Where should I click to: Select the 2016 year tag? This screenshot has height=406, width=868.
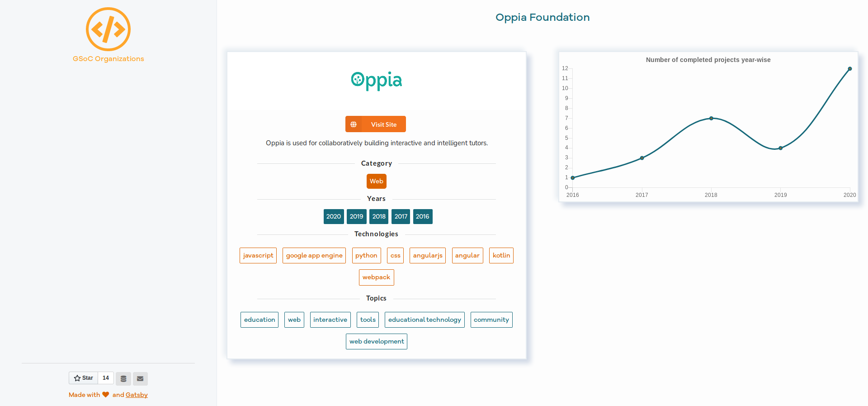click(423, 216)
